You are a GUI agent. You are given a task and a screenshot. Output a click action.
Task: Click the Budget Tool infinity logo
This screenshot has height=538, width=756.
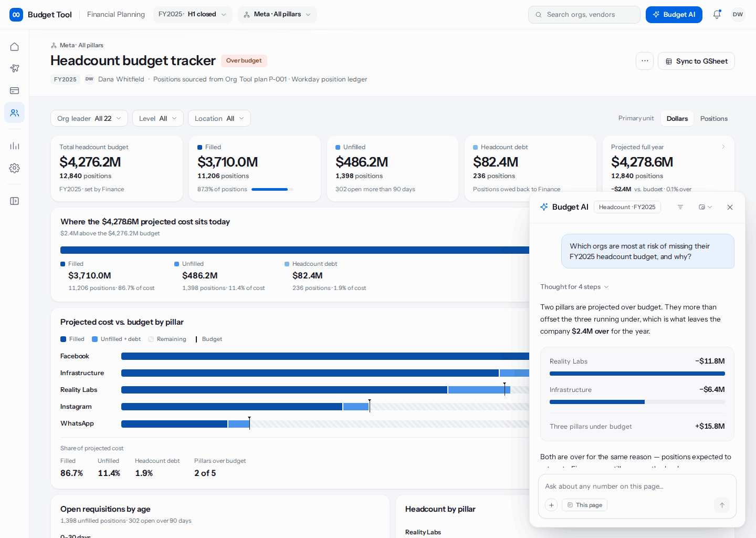16,15
